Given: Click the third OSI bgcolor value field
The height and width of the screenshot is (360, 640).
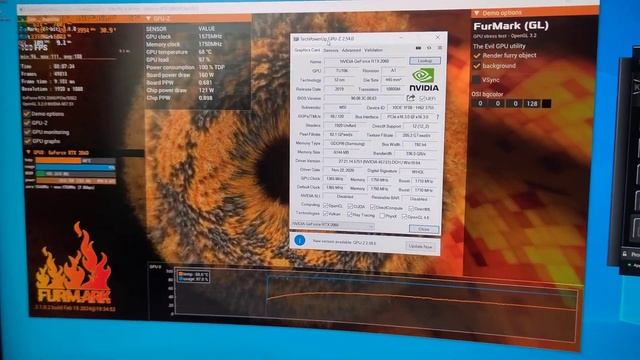Looking at the screenshot, I should 515,104.
